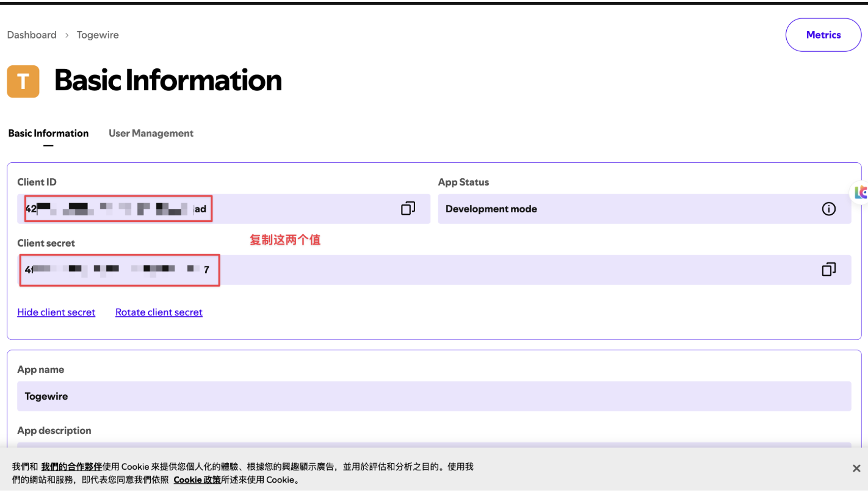This screenshot has height=493, width=868.
Task: Switch to User Management tab
Action: 151,133
